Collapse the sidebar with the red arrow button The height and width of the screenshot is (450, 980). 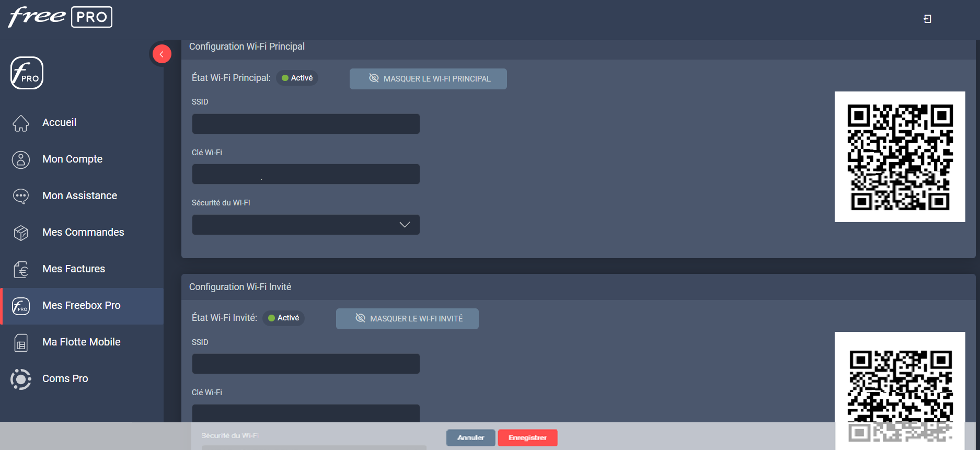click(x=162, y=54)
